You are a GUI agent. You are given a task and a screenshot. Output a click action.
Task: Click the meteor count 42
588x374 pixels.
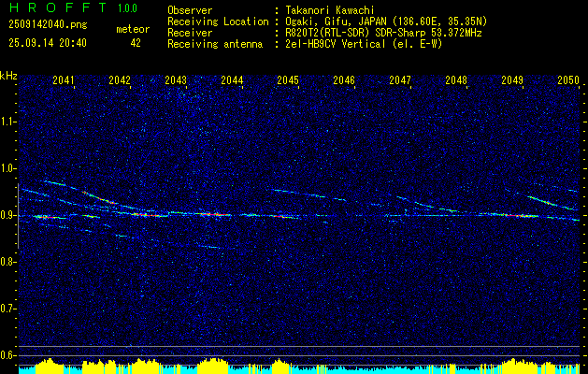[136, 43]
